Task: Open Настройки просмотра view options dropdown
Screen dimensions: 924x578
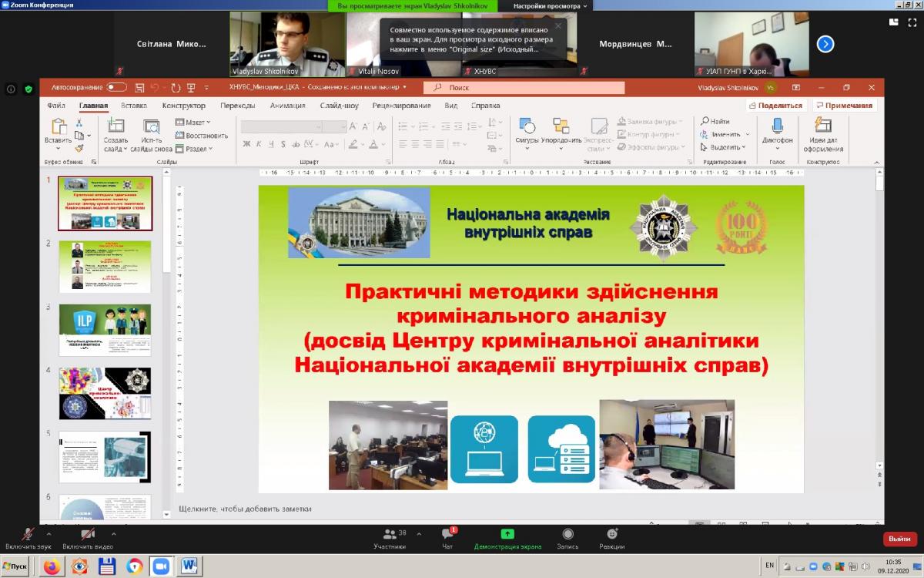Action: click(551, 5)
